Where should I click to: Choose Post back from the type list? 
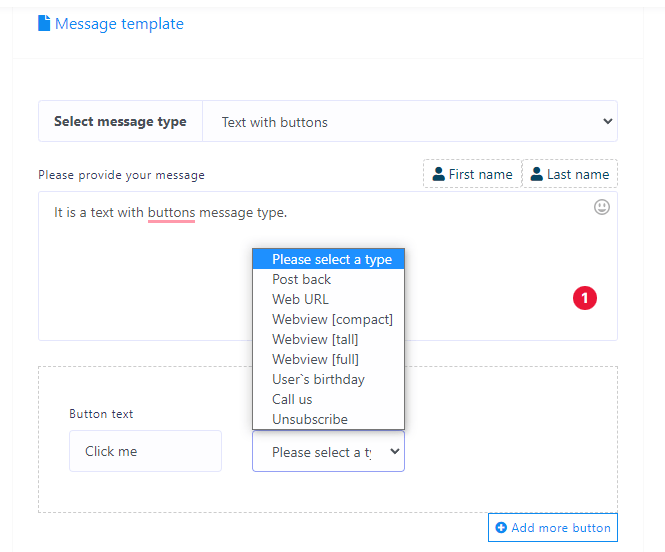point(301,279)
